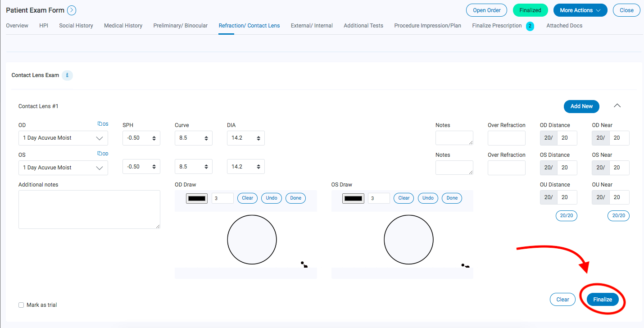Select the pen icon under the OS drawing circle
The height and width of the screenshot is (328, 644).
click(x=465, y=265)
